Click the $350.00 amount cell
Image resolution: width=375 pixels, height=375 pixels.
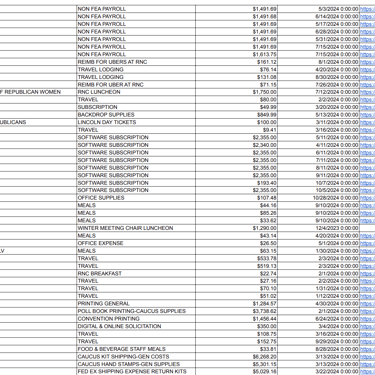coord(236,326)
